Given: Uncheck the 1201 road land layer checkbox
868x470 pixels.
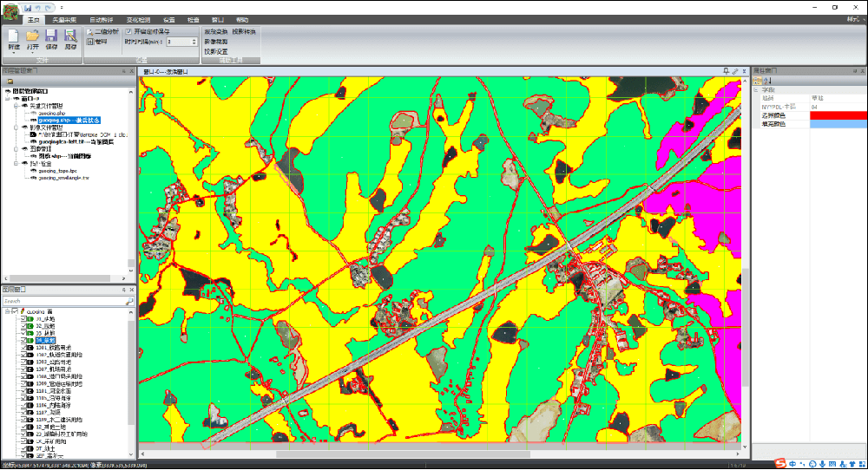Looking at the screenshot, I should click(x=23, y=348).
